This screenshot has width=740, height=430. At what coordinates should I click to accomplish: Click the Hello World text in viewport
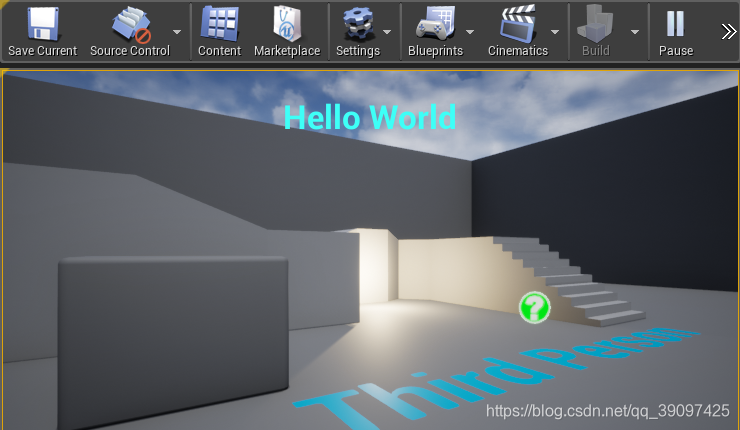point(370,117)
